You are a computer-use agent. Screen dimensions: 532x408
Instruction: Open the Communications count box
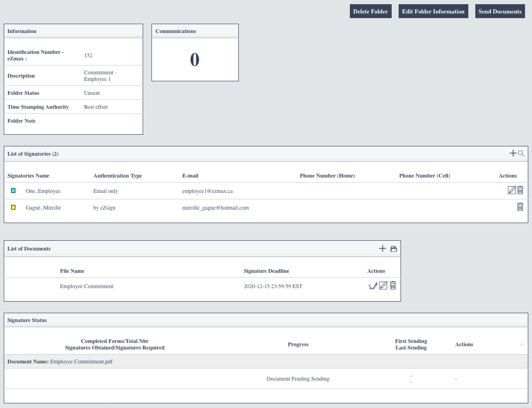pos(195,59)
